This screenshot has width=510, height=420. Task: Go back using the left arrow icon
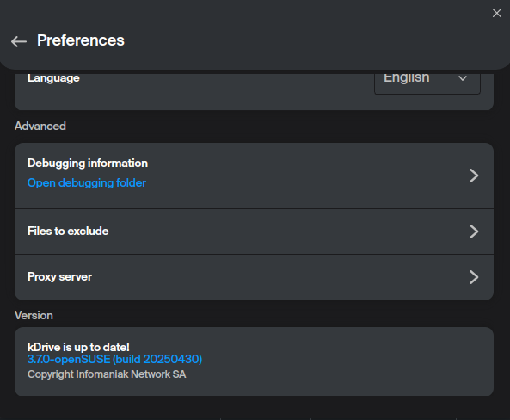(x=19, y=41)
